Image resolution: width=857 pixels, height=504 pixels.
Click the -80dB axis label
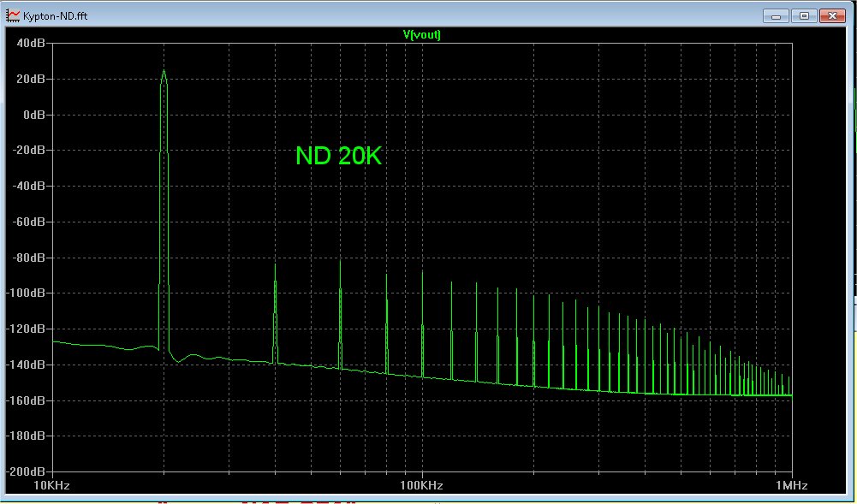[29, 258]
